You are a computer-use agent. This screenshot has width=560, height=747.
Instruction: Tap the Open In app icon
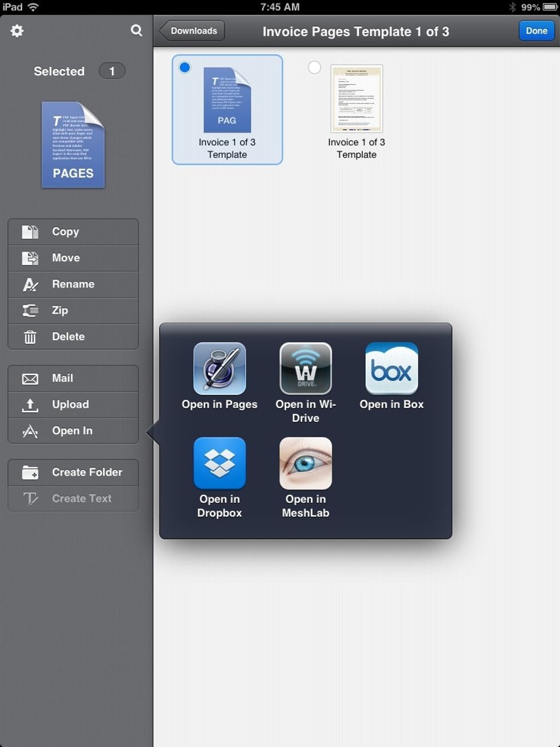(x=30, y=432)
